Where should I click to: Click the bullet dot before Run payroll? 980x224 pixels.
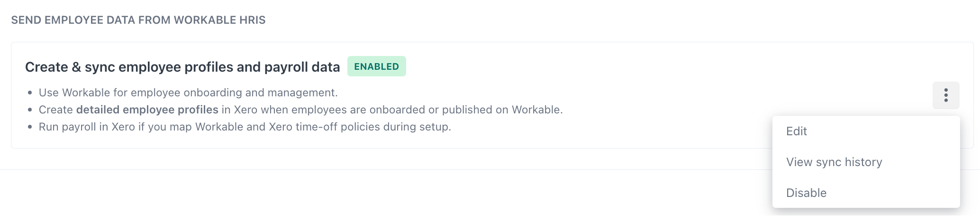coord(30,127)
